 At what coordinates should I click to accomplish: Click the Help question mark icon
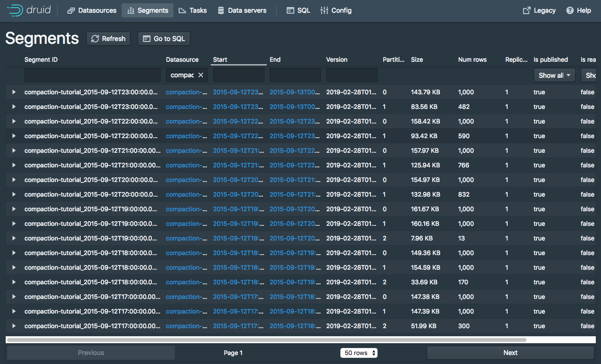pos(570,10)
